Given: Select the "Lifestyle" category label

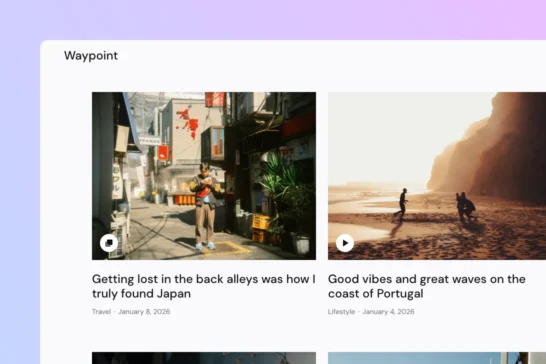Looking at the screenshot, I should click(341, 312).
